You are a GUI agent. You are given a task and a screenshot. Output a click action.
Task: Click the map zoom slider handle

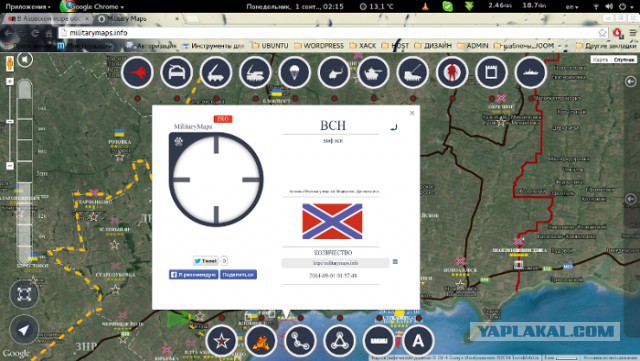pyautogui.click(x=10, y=122)
